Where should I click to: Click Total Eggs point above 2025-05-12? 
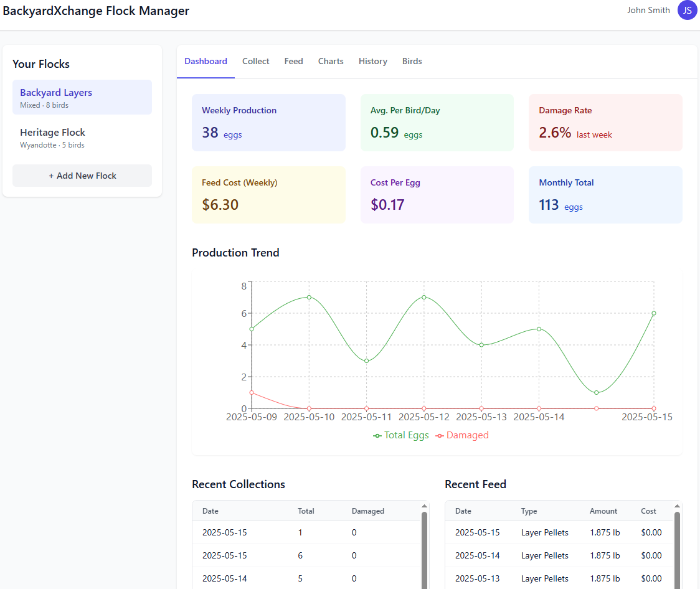(424, 297)
